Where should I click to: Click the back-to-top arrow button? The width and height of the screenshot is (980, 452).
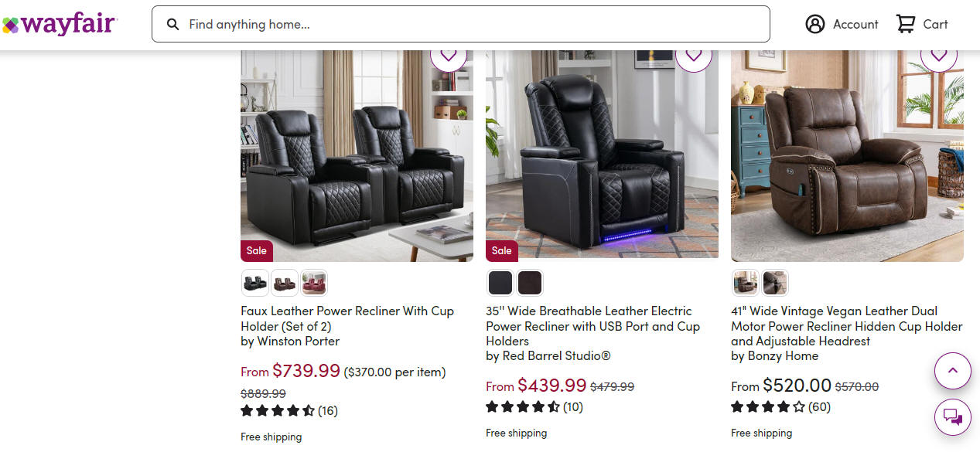pos(953,371)
